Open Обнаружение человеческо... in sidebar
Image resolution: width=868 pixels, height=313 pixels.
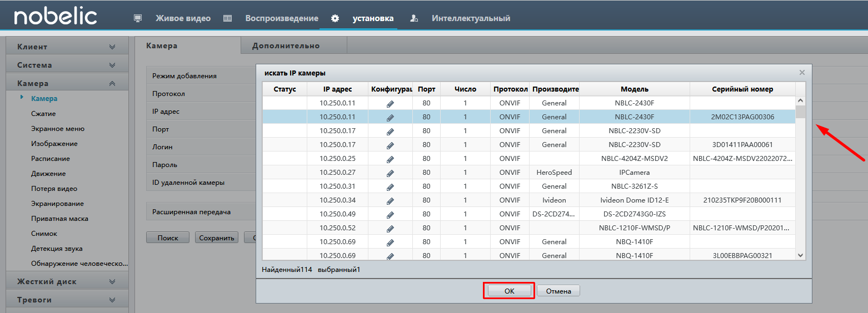point(79,264)
